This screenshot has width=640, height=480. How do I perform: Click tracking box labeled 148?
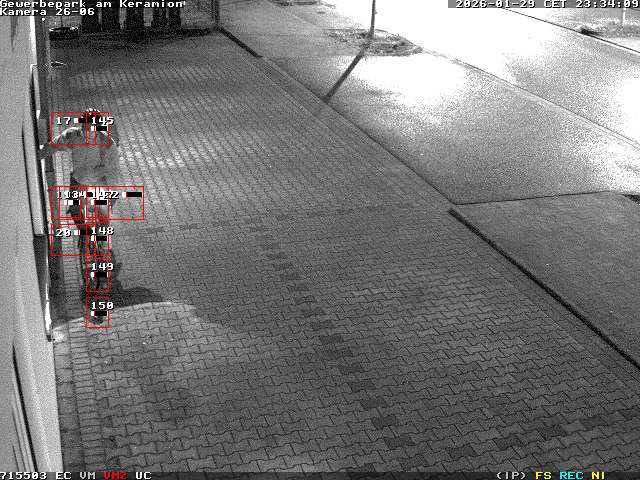click(99, 241)
